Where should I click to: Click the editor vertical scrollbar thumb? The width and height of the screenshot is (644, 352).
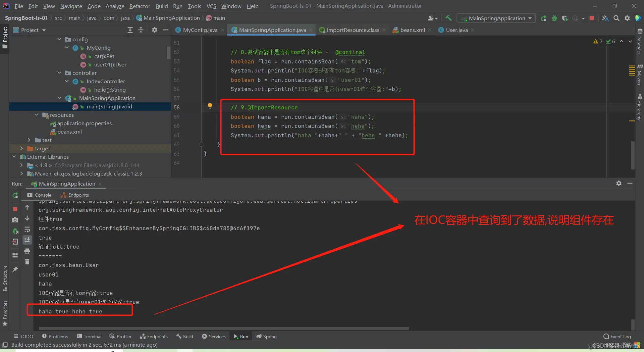(633, 155)
